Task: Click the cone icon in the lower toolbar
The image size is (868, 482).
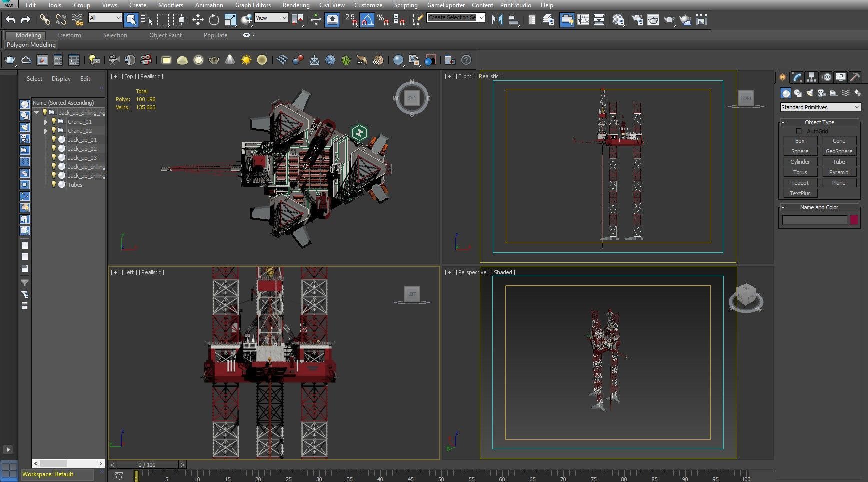Action: 230,60
